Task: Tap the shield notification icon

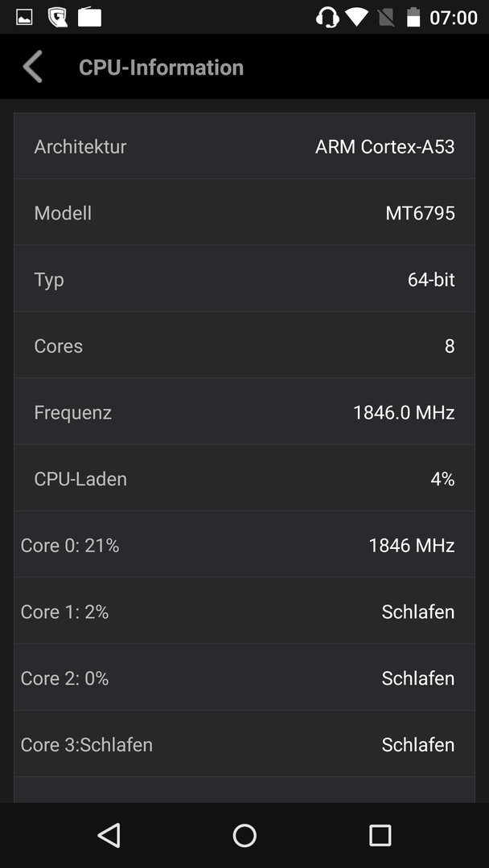Action: pos(57,18)
